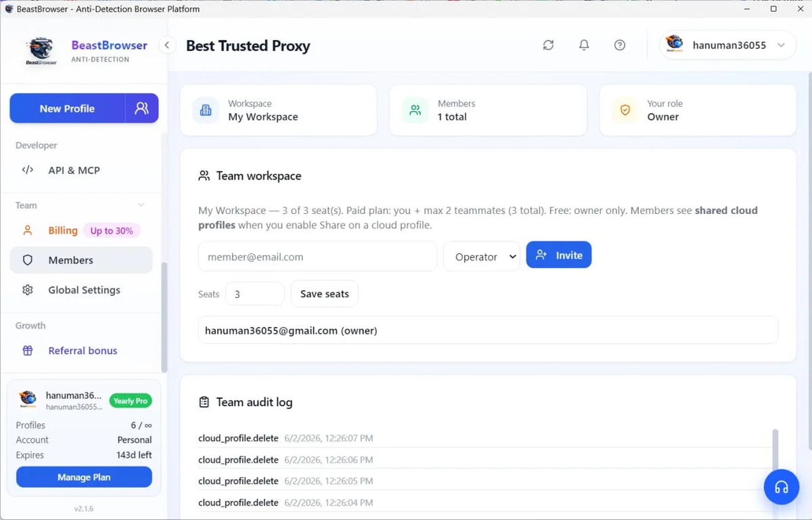Click the Team audit log clipboard icon

point(204,402)
